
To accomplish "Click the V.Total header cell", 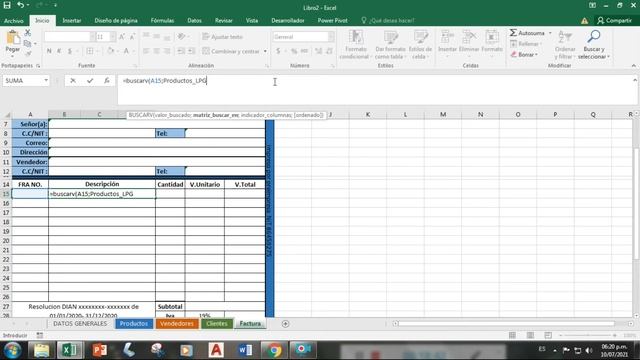I will 244,184.
